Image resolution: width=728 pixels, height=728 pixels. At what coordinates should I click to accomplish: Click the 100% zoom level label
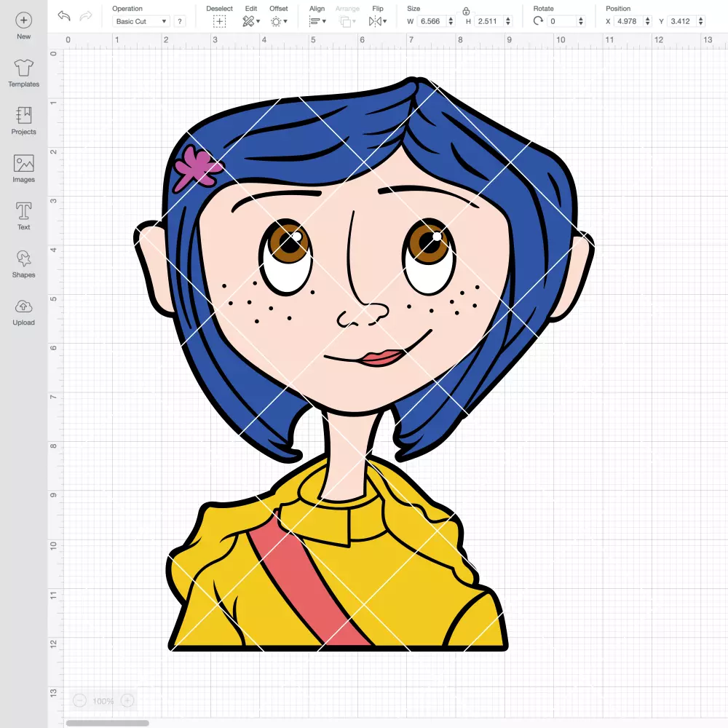pyautogui.click(x=103, y=701)
